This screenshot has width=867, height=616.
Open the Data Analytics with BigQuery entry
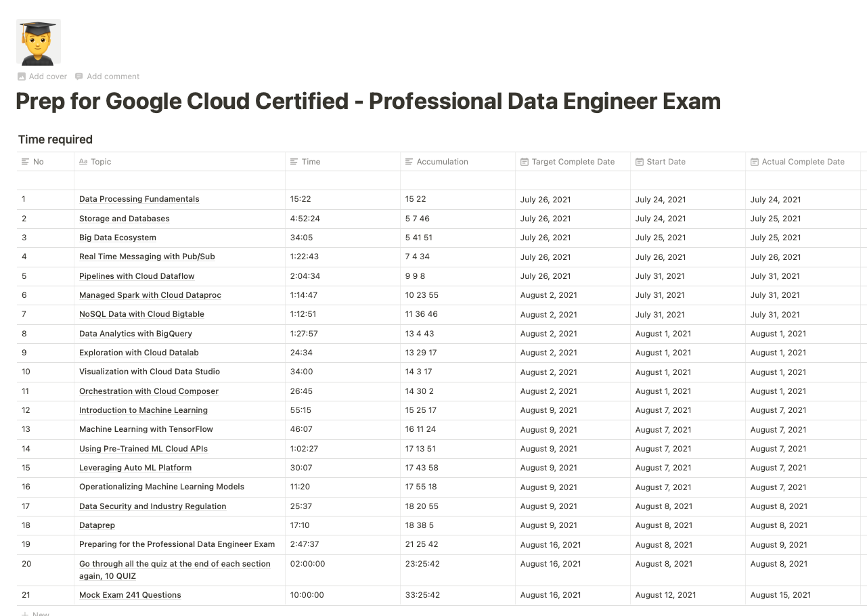[135, 334]
